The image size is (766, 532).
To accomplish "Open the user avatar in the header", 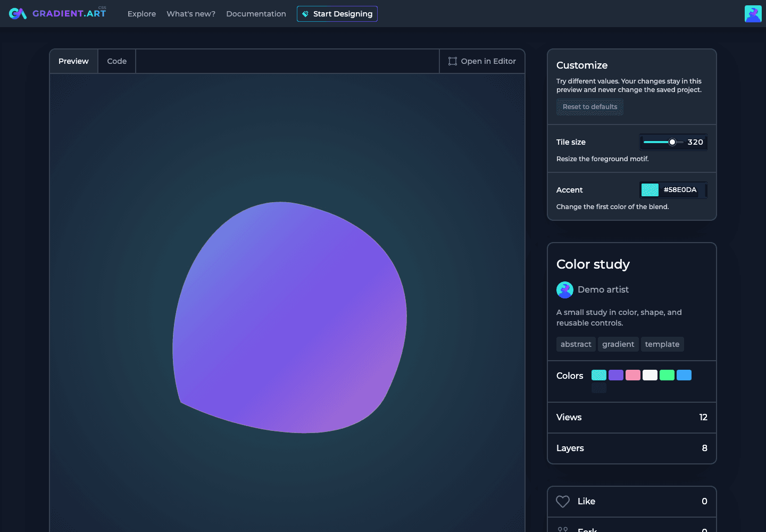I will coord(753,14).
